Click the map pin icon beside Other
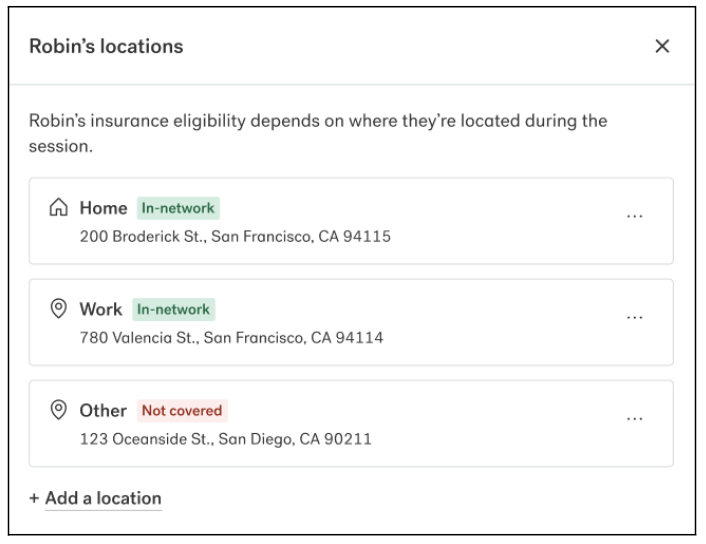The height and width of the screenshot is (544, 706). point(59,410)
